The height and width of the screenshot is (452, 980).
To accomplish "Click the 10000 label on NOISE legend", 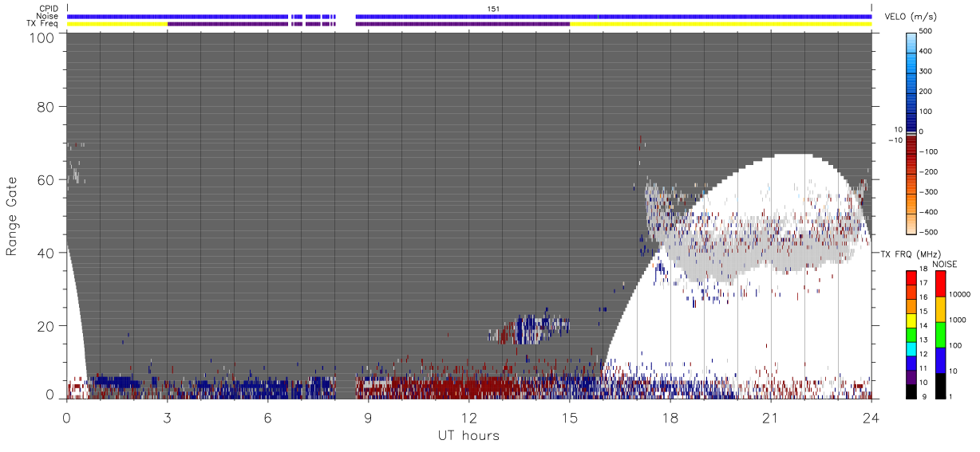I will pyautogui.click(x=959, y=295).
